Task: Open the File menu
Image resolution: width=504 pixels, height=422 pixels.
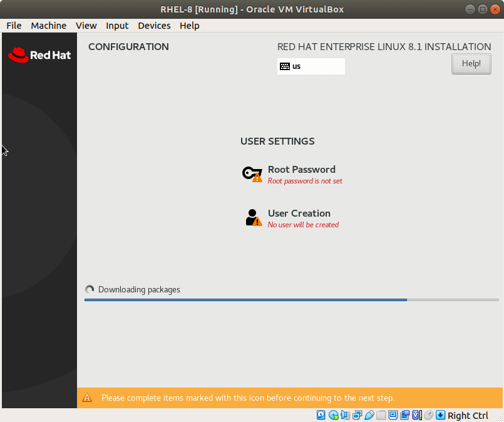Action: pos(14,26)
